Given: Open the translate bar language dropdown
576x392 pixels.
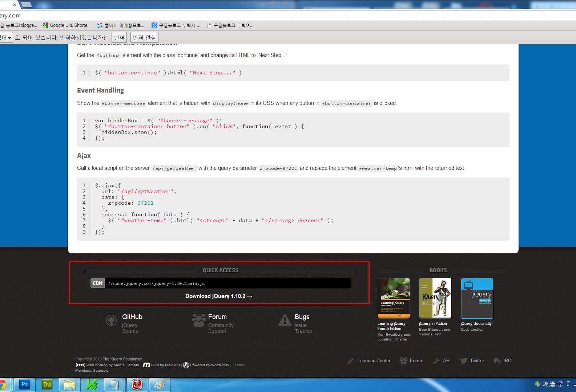Looking at the screenshot, I should click(x=6, y=37).
